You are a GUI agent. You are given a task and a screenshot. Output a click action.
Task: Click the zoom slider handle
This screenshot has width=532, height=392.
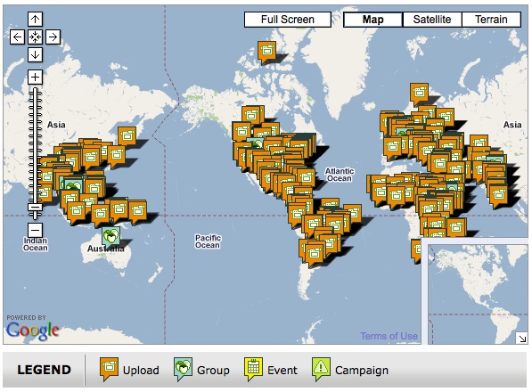coord(35,208)
